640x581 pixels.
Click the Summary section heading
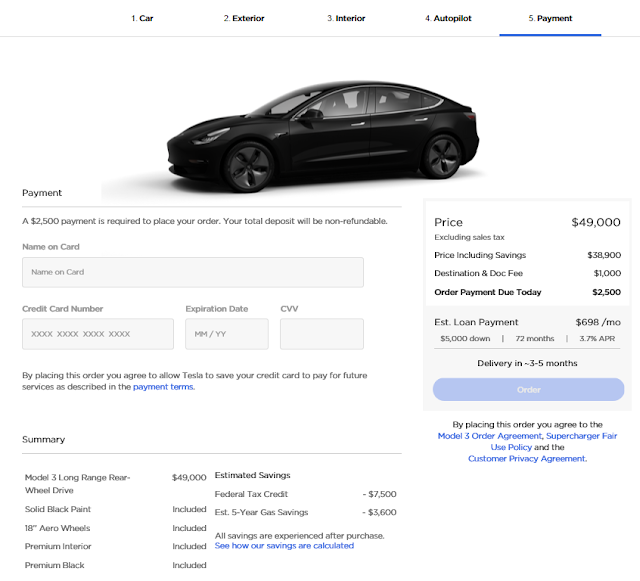pos(44,439)
